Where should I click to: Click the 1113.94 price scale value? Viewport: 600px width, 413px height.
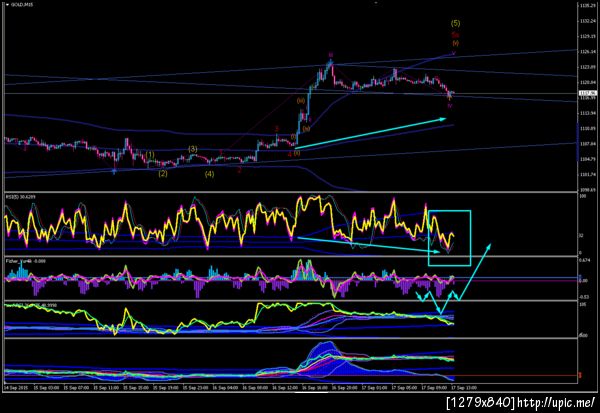(586, 113)
